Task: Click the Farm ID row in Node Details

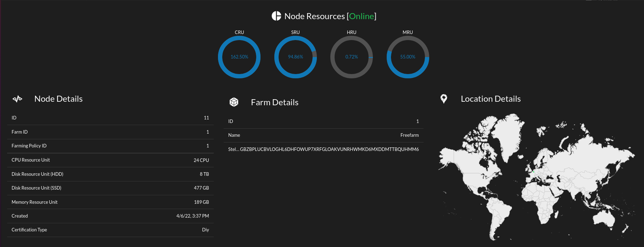Action: [x=110, y=132]
